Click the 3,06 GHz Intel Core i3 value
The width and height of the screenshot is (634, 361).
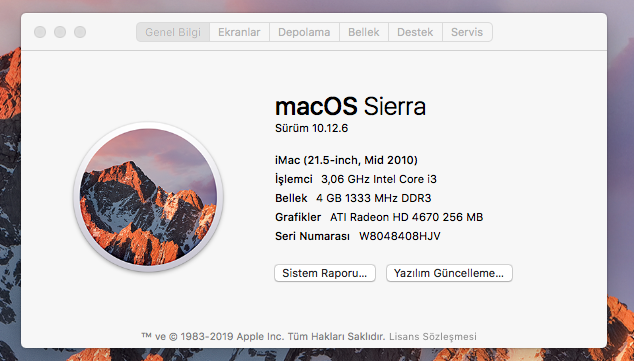click(x=379, y=179)
